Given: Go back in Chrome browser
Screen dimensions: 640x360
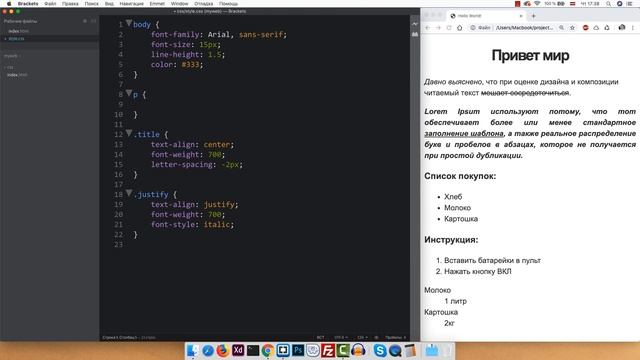Looking at the screenshot, I should pyautogui.click(x=427, y=28).
